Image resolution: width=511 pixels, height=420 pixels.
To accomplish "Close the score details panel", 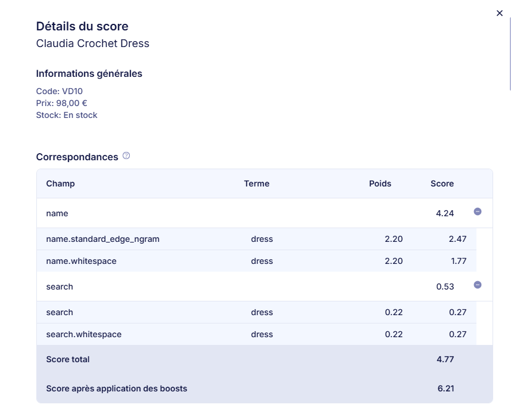I will [499, 13].
